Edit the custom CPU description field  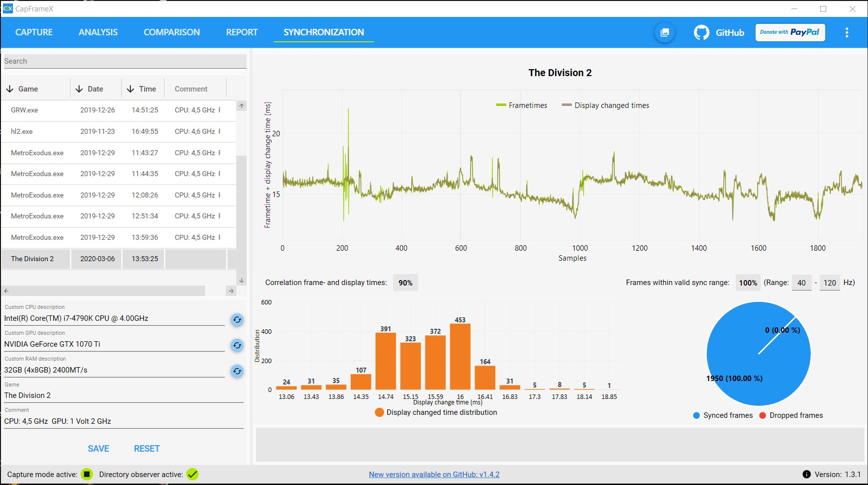(x=114, y=318)
